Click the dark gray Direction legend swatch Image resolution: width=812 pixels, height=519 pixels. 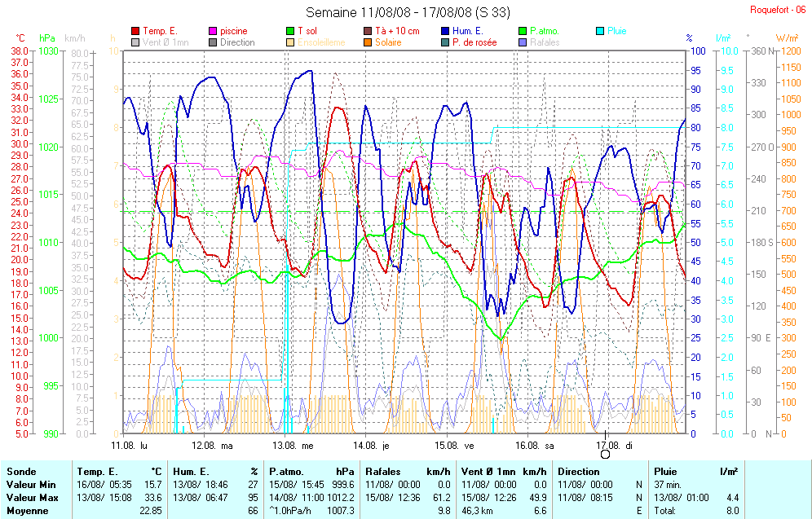(x=213, y=42)
